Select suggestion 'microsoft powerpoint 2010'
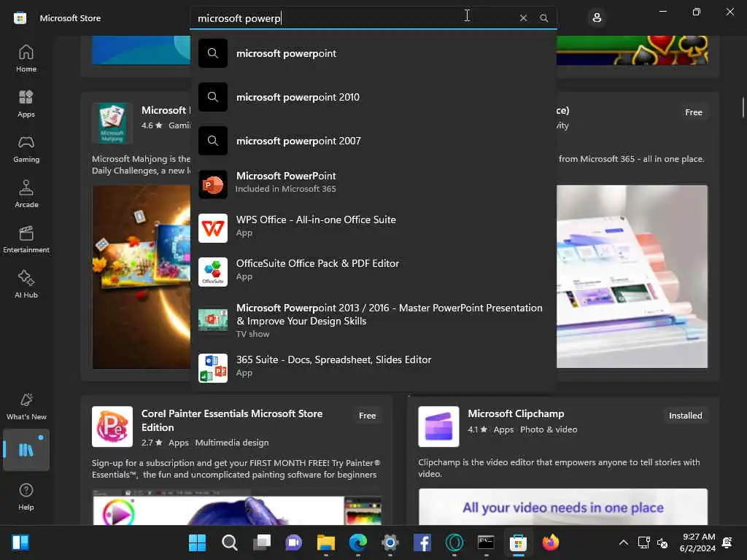 coord(373,97)
